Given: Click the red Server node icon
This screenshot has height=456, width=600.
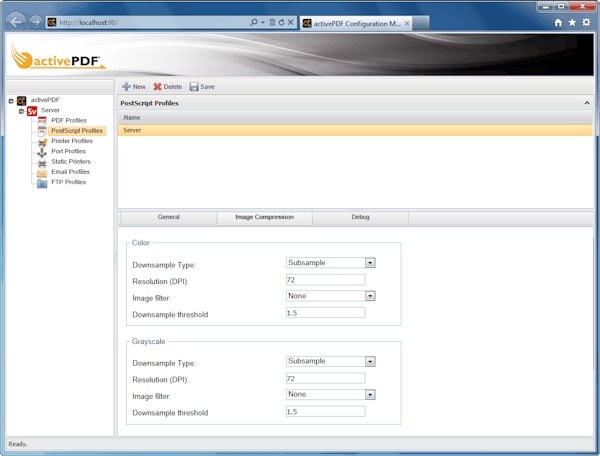Looking at the screenshot, I should point(32,111).
